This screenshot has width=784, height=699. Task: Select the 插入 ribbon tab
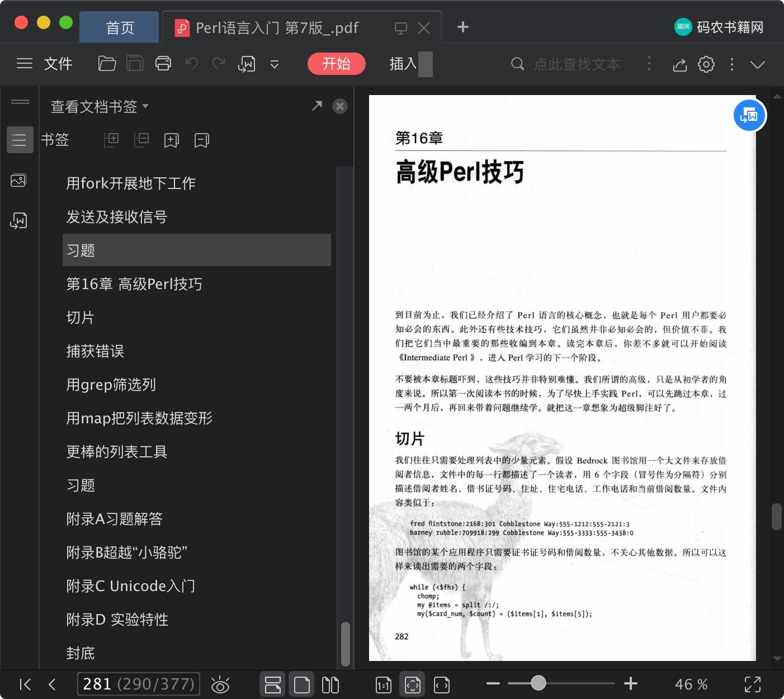[x=403, y=64]
